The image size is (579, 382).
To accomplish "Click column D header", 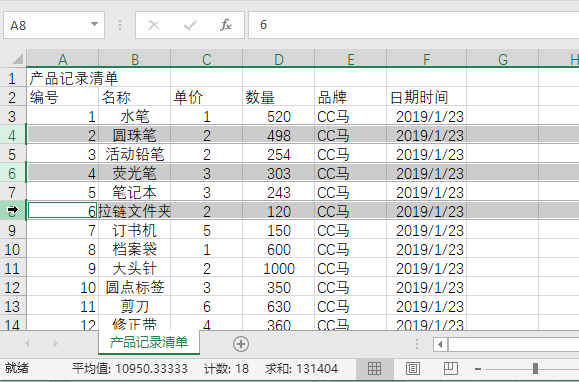I will pos(278,59).
